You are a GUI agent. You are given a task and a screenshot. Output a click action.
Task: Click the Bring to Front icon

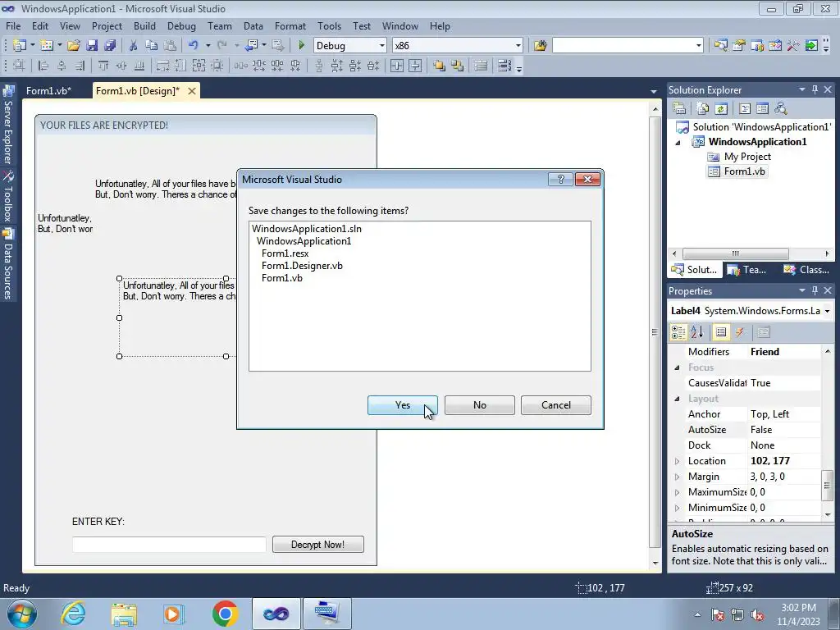(x=440, y=66)
